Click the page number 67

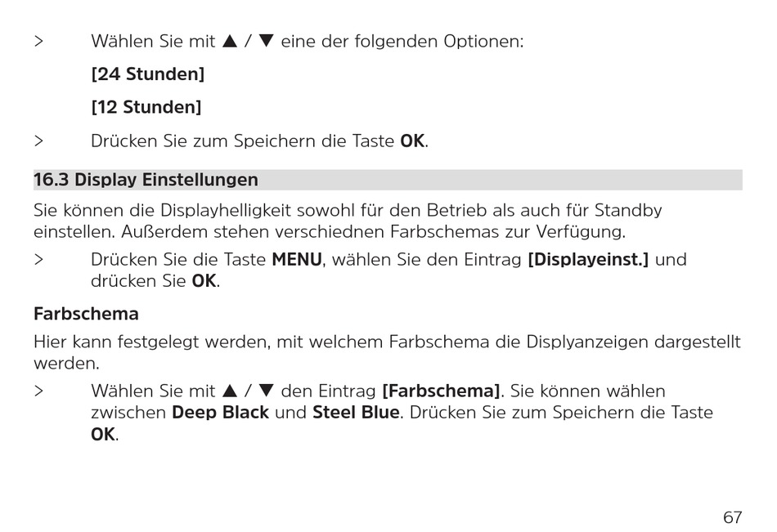(732, 517)
